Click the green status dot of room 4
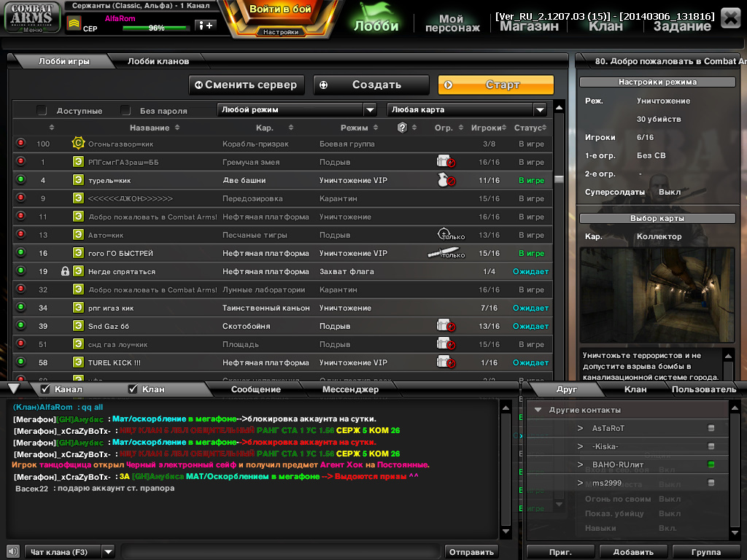The image size is (747, 560). (x=20, y=179)
